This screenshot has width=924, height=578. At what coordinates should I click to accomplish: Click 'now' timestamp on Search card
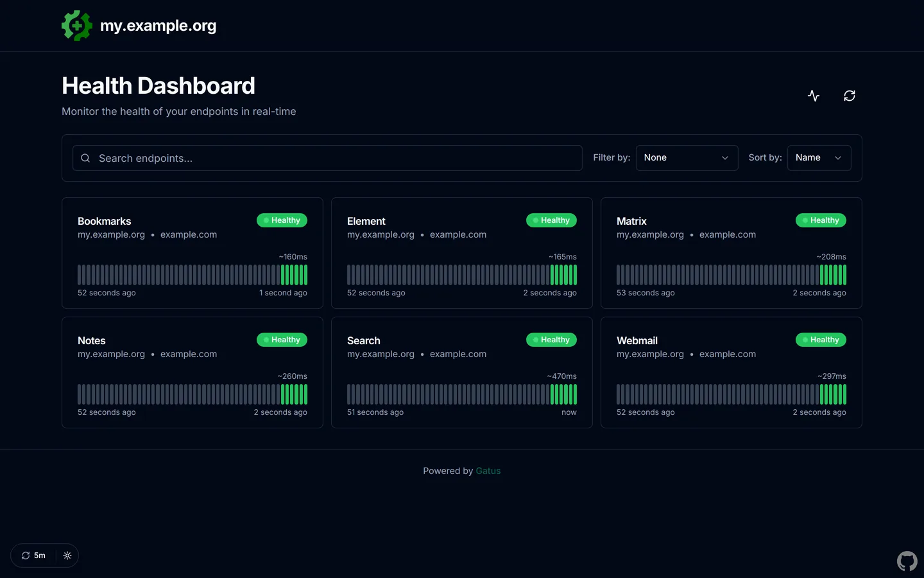[569, 412]
